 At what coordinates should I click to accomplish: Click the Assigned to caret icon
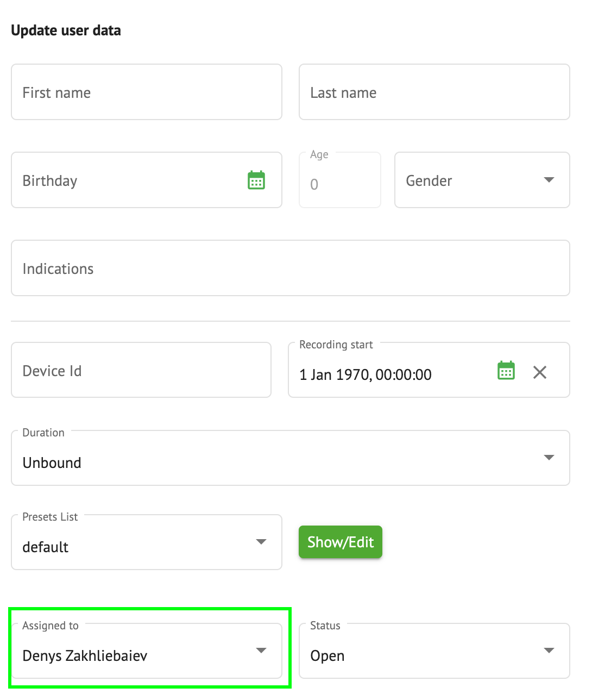pyautogui.click(x=261, y=651)
